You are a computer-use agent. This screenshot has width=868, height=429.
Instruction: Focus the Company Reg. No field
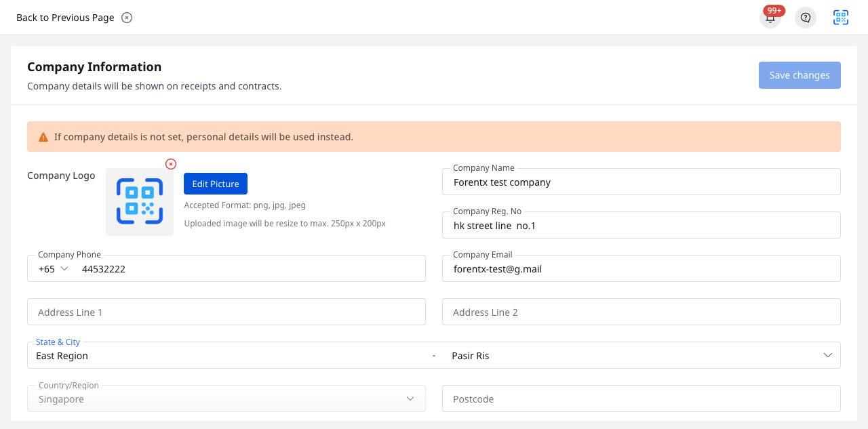coord(642,225)
